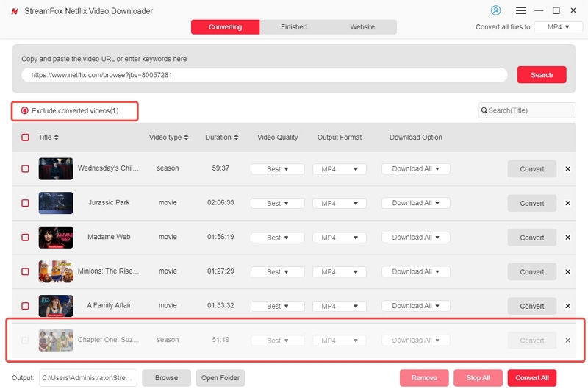The width and height of the screenshot is (588, 392).
Task: Check the Madame Web row checkbox
Action: pyautogui.click(x=25, y=238)
